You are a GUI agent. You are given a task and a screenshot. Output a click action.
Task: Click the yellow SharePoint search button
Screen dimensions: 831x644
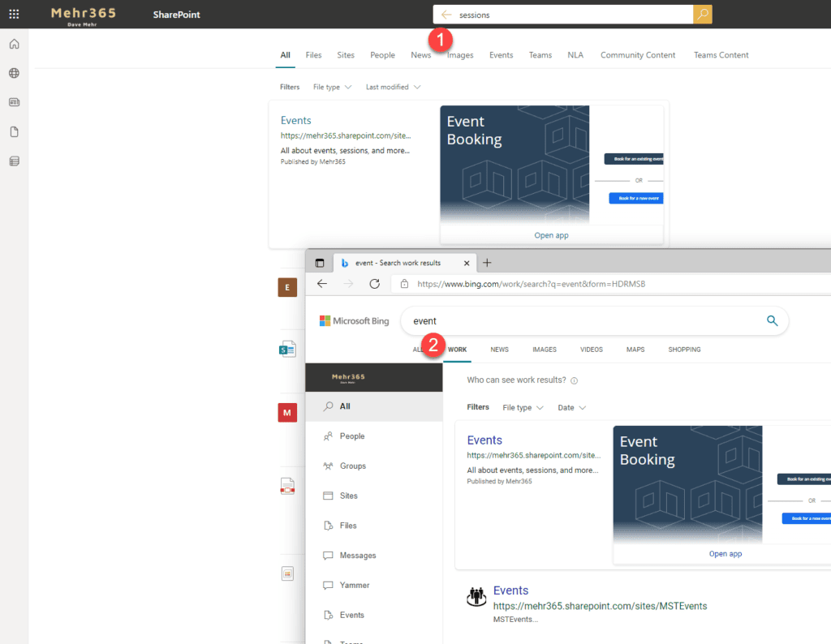(702, 15)
